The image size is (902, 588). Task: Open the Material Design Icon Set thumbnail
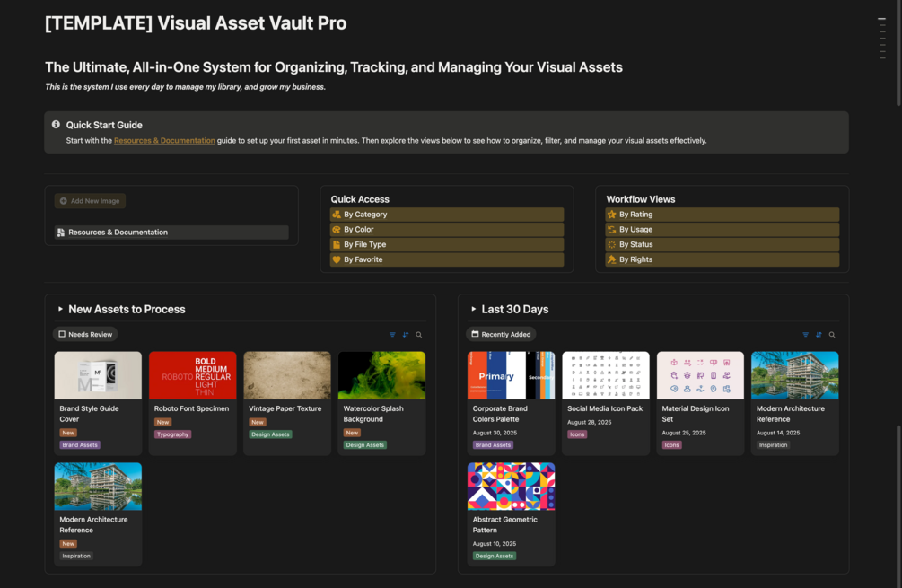coord(700,375)
